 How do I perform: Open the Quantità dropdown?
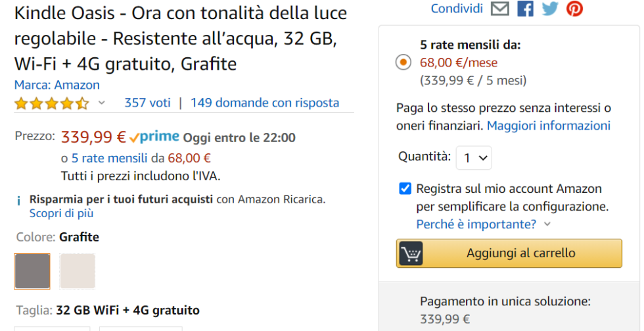[474, 158]
